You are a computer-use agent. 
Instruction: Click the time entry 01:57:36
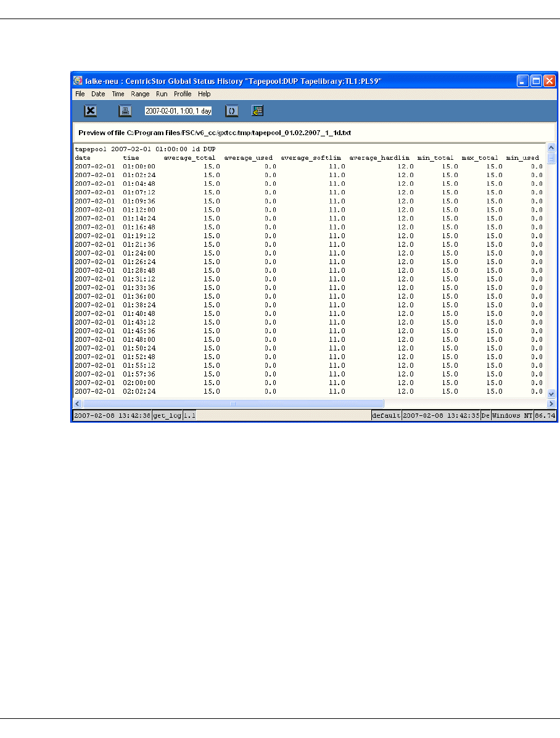pyautogui.click(x=139, y=374)
